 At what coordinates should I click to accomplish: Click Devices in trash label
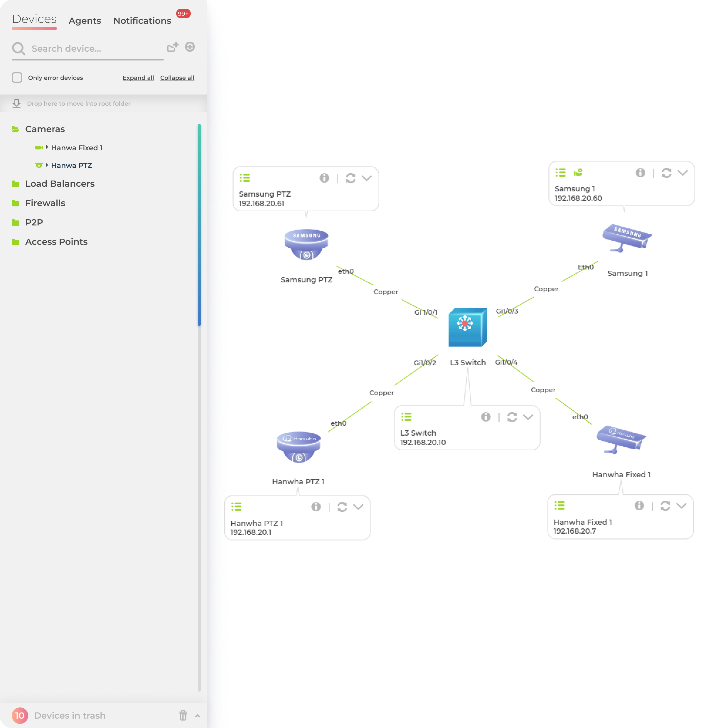click(x=70, y=716)
